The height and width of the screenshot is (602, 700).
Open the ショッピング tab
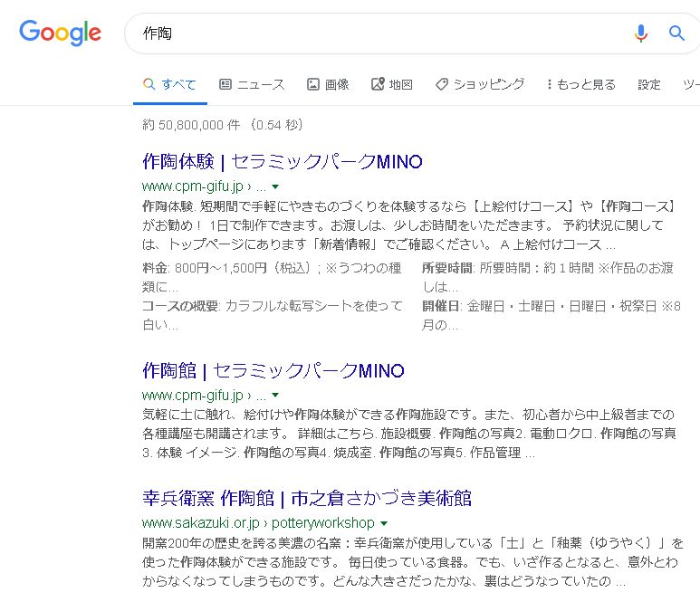pos(480,84)
